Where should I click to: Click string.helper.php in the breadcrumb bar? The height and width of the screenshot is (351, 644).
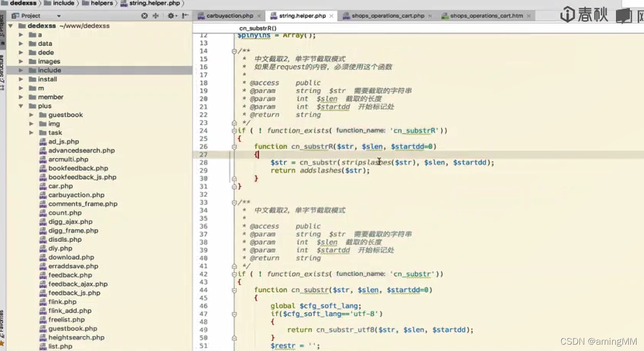(x=154, y=3)
